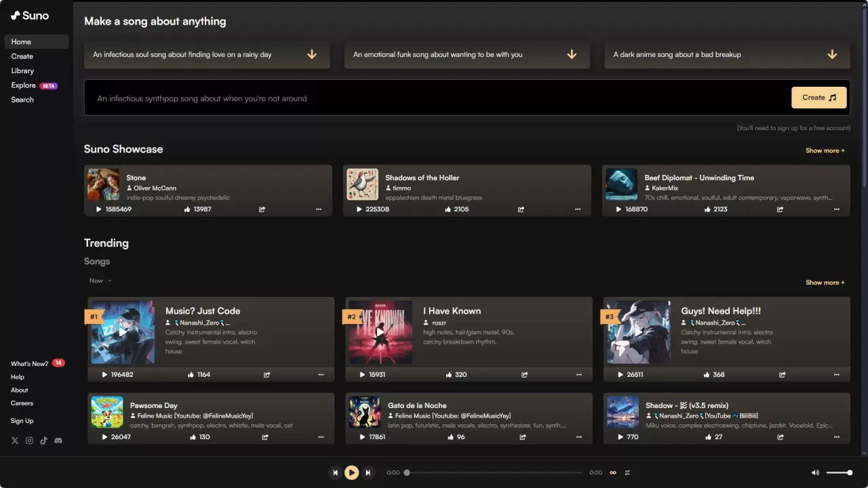868x488 pixels.
Task: Open more options for Pawsome Day
Action: point(321,437)
